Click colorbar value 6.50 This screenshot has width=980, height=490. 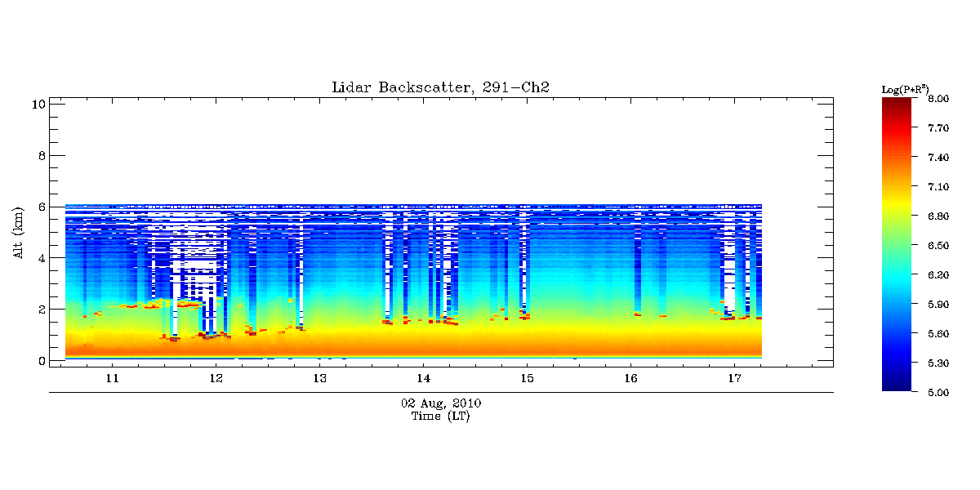point(938,245)
